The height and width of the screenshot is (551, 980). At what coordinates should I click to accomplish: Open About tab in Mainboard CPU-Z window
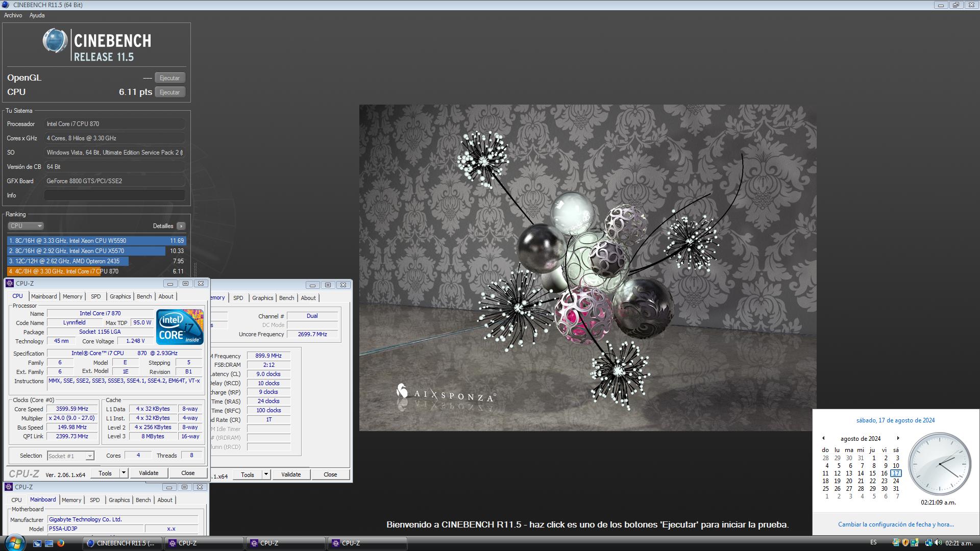(165, 500)
